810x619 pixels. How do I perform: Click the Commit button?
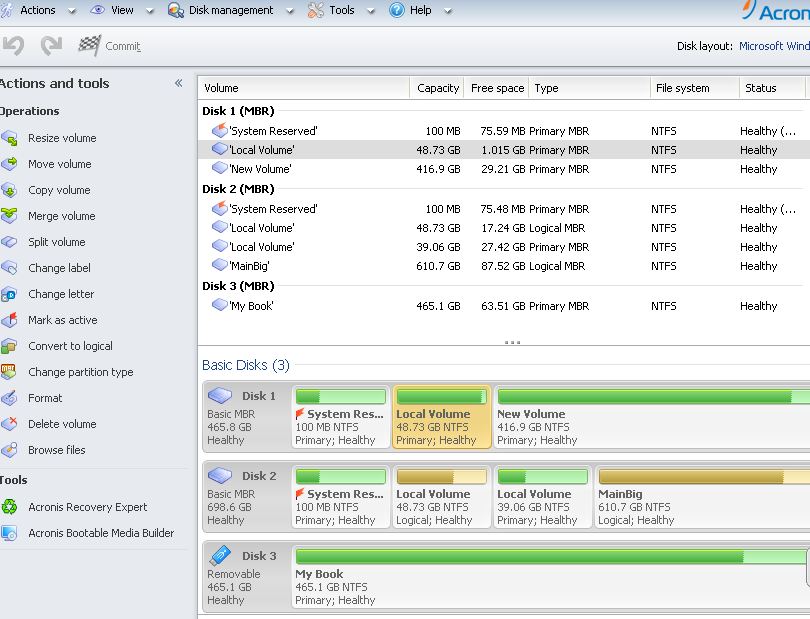[x=110, y=46]
